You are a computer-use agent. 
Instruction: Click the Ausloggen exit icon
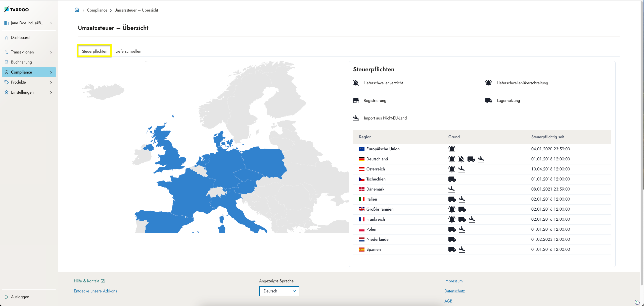[x=7, y=297]
